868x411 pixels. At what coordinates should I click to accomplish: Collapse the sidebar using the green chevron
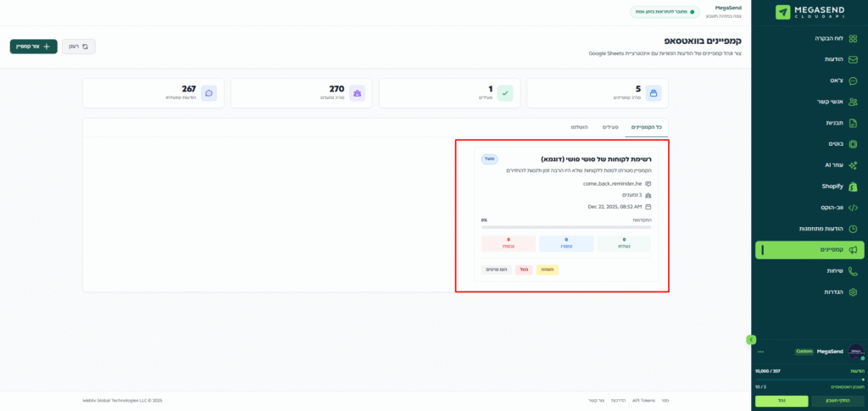750,339
